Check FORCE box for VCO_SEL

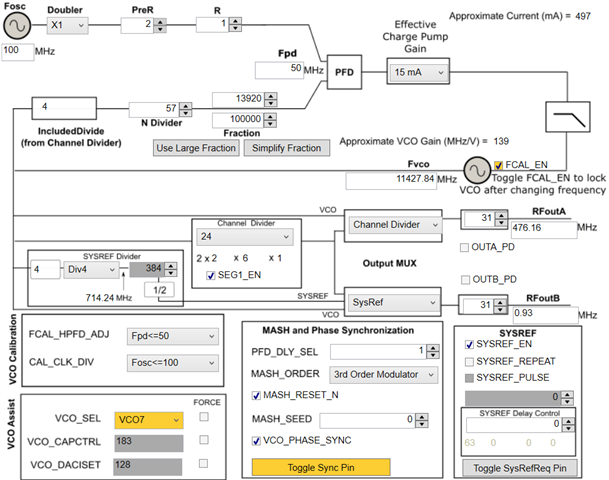pyautogui.click(x=204, y=417)
